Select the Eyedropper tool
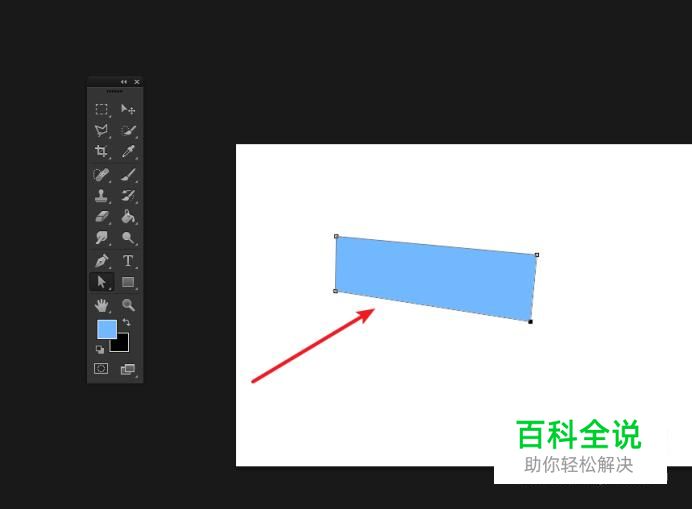 128,151
